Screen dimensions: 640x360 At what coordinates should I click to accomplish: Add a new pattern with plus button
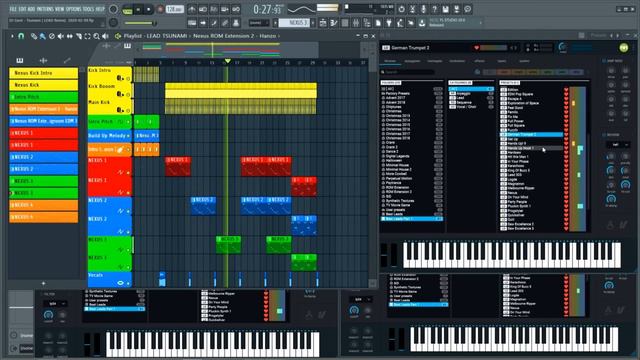(x=44, y=283)
